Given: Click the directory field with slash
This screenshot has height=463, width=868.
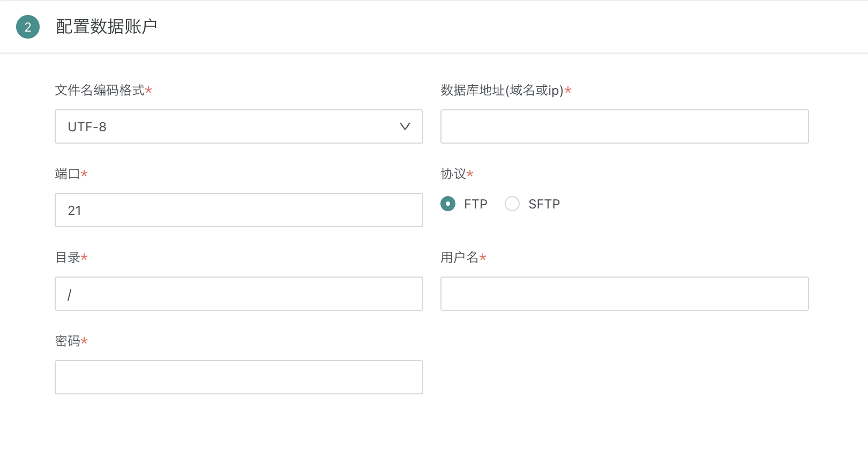Looking at the screenshot, I should tap(238, 294).
